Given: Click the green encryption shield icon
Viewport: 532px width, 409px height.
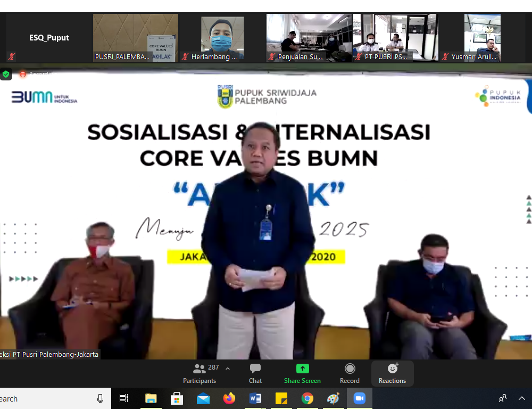Looking at the screenshot, I should pos(6,74).
